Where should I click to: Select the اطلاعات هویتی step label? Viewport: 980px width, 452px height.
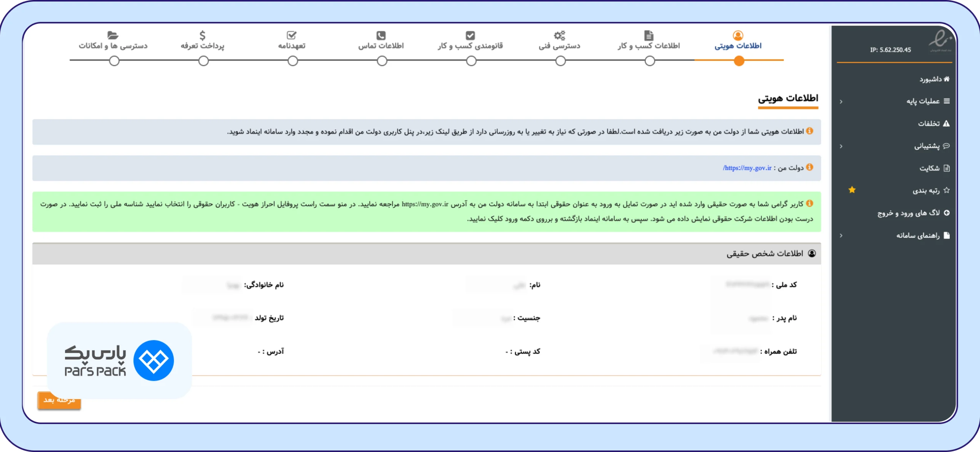tap(738, 46)
